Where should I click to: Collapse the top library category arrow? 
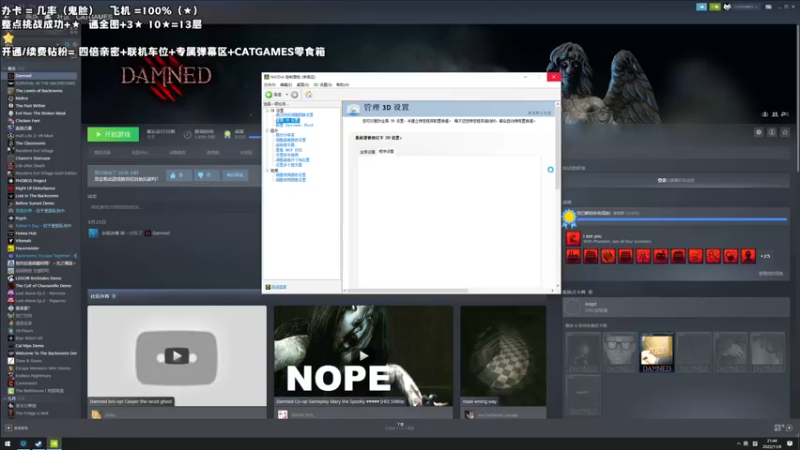point(5,68)
